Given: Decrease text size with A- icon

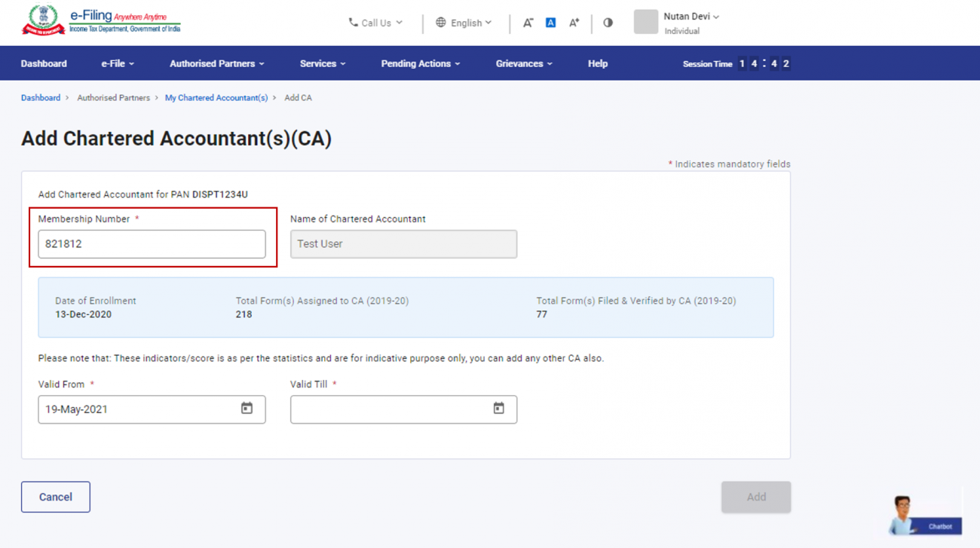Looking at the screenshot, I should pyautogui.click(x=528, y=23).
